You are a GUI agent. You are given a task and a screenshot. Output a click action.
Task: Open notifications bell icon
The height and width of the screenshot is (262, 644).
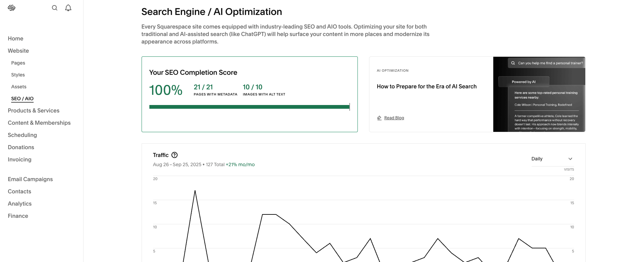68,8
